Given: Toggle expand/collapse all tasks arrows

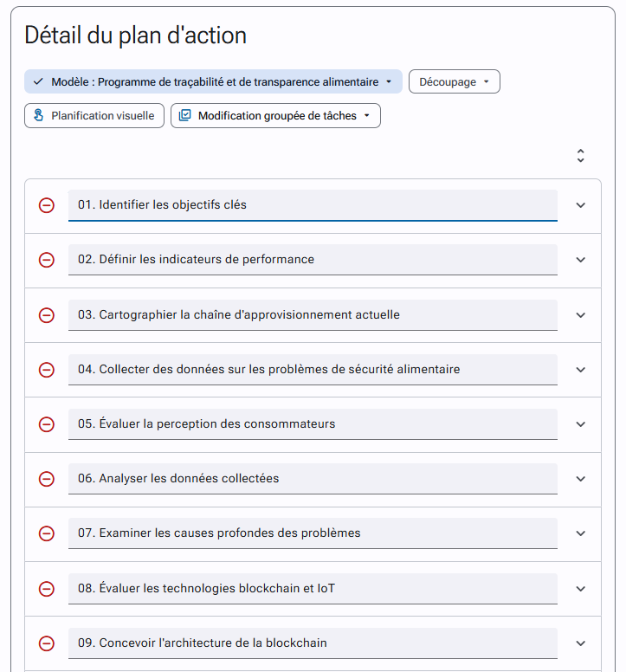Looking at the screenshot, I should (x=581, y=156).
